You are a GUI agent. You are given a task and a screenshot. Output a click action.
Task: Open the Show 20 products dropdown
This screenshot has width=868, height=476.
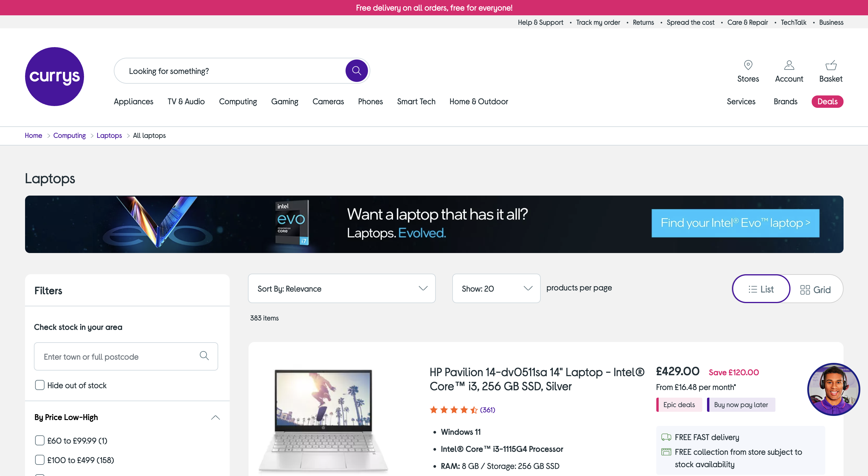[496, 288]
